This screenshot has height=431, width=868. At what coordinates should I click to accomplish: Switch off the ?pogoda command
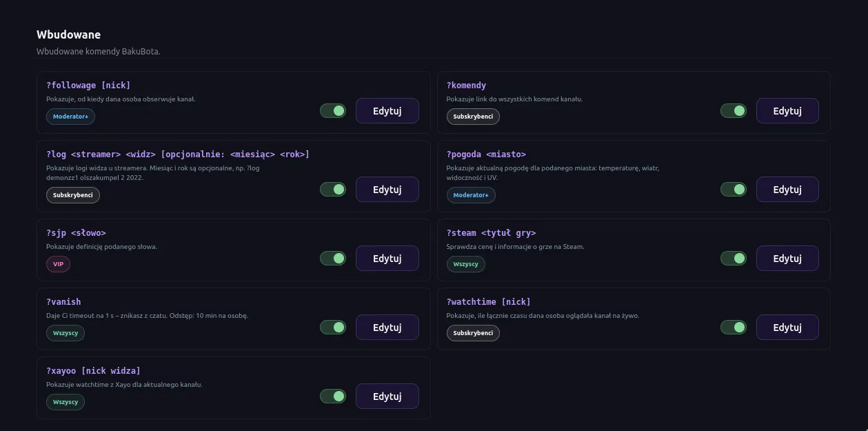point(734,189)
